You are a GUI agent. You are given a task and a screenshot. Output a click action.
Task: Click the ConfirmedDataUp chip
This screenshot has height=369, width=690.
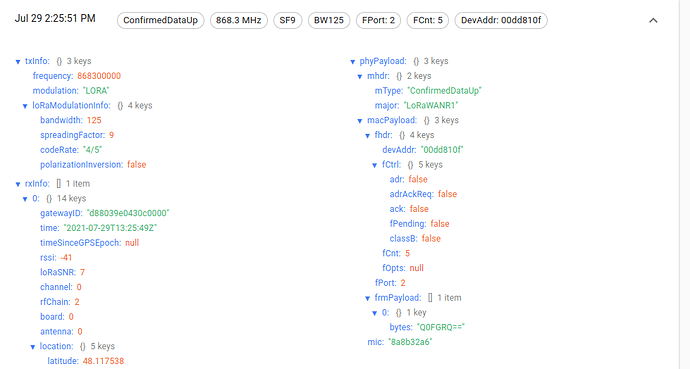click(160, 20)
